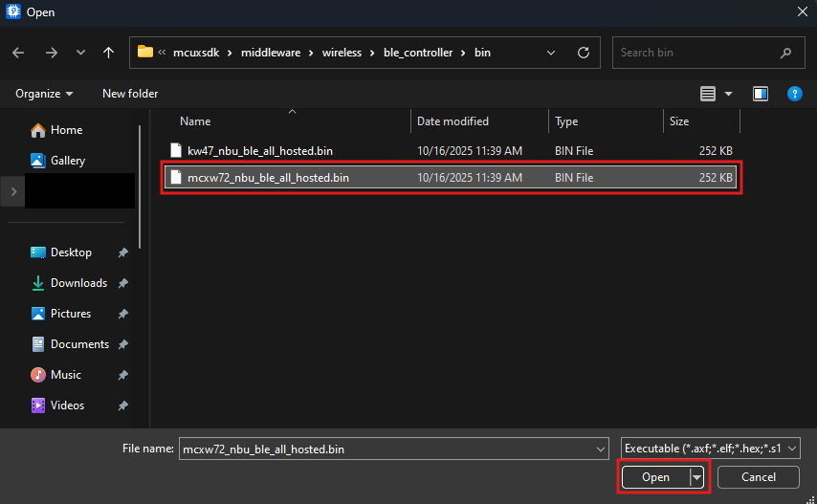Open Downloads in the sidebar
Image resolution: width=817 pixels, height=504 pixels.
pyautogui.click(x=77, y=283)
